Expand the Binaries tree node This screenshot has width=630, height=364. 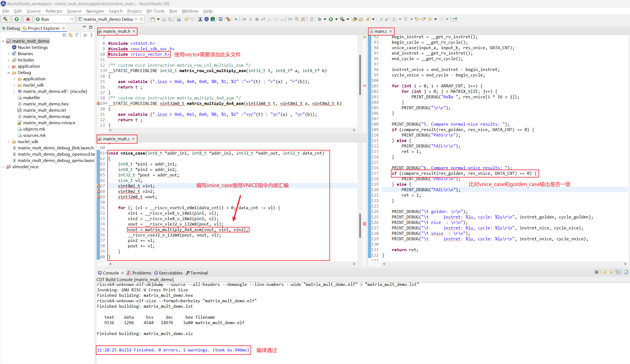coord(9,54)
